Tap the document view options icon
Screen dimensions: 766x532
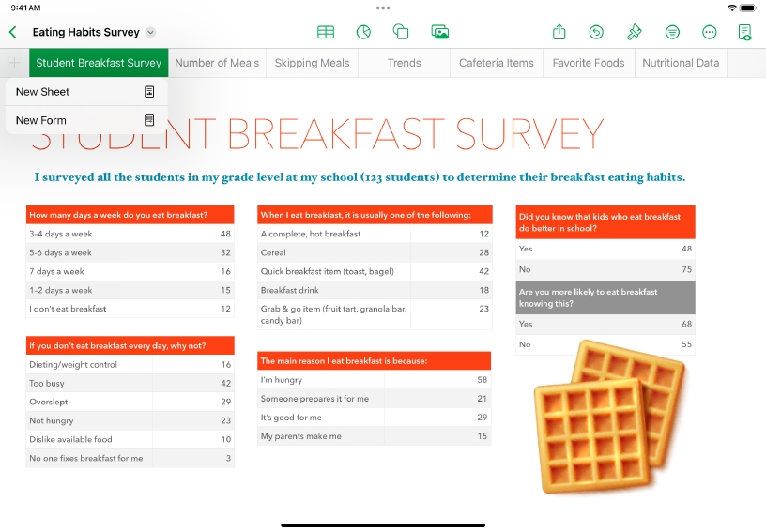click(x=745, y=32)
